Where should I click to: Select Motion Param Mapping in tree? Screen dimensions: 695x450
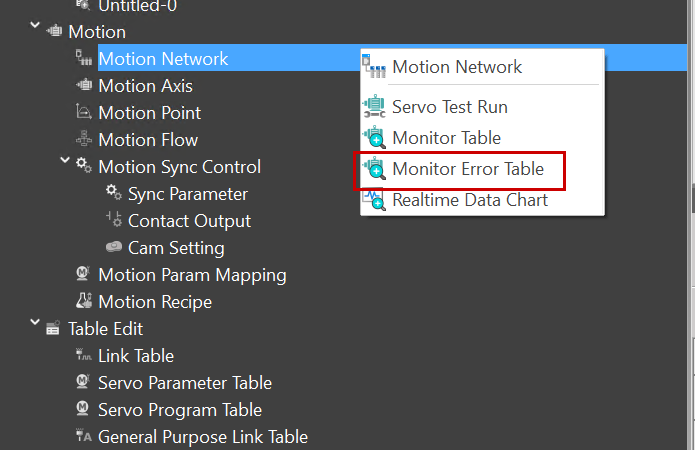tap(192, 275)
